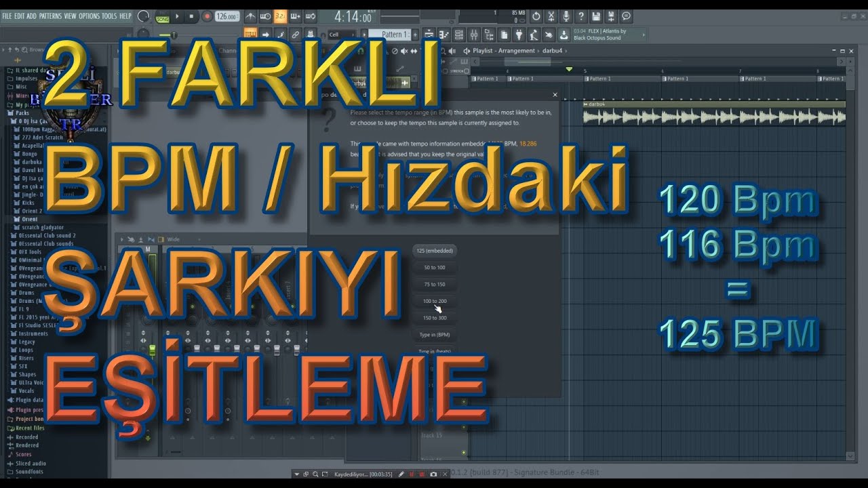Viewport: 868px width, 488px height.
Task: Click the magnifier icon in recorder bar
Action: click(x=315, y=474)
